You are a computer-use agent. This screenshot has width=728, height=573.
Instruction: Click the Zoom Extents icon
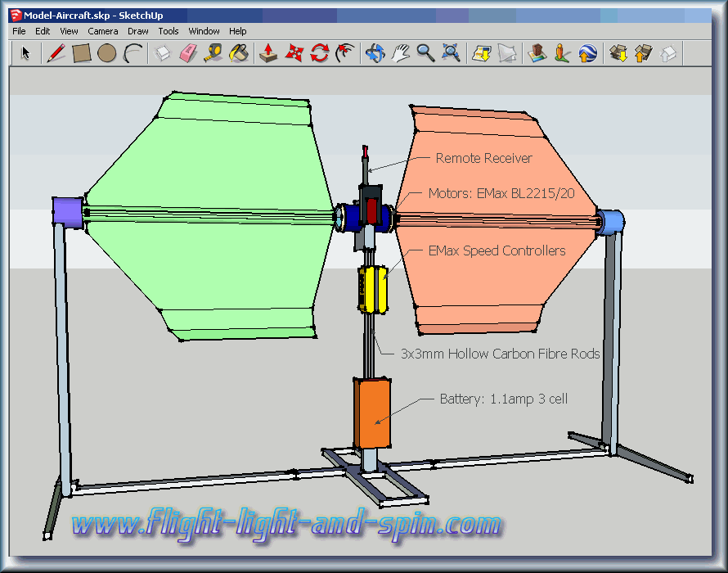coord(451,53)
